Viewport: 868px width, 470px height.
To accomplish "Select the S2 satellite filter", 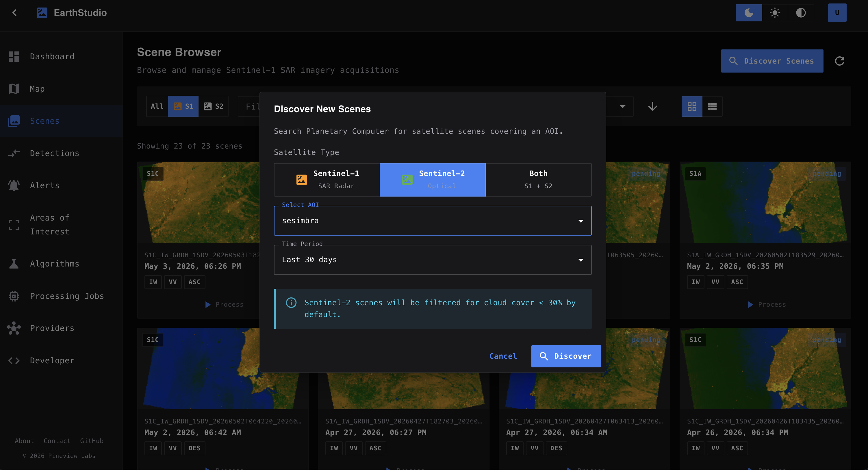I will click(213, 106).
